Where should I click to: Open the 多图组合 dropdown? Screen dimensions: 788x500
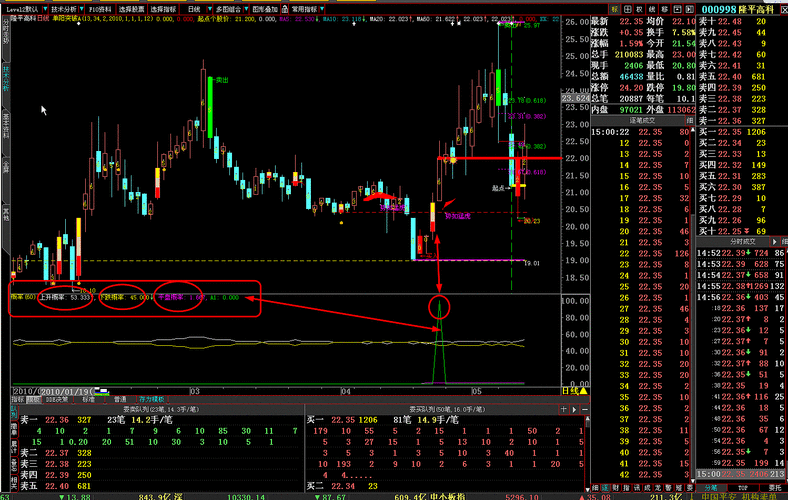point(242,8)
